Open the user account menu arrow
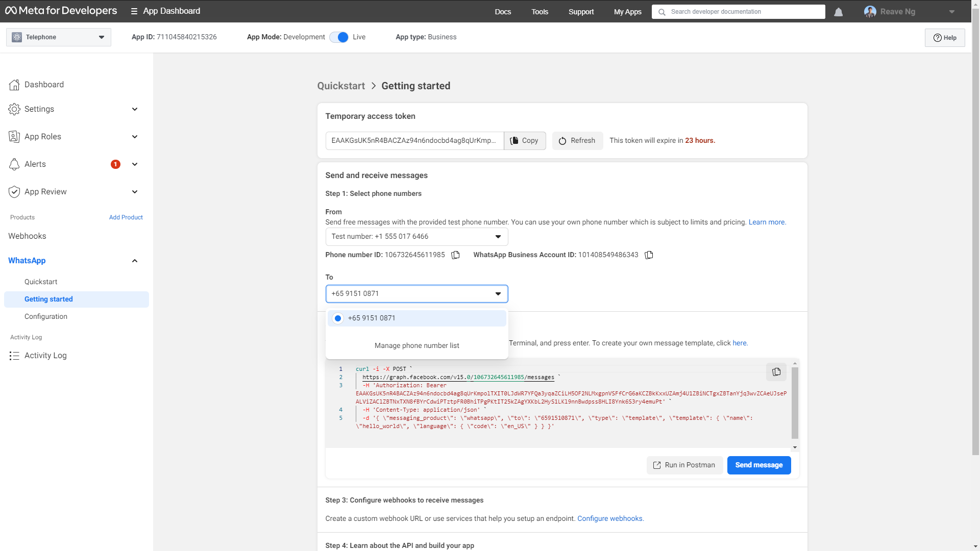The height and width of the screenshot is (551, 980). 952,12
